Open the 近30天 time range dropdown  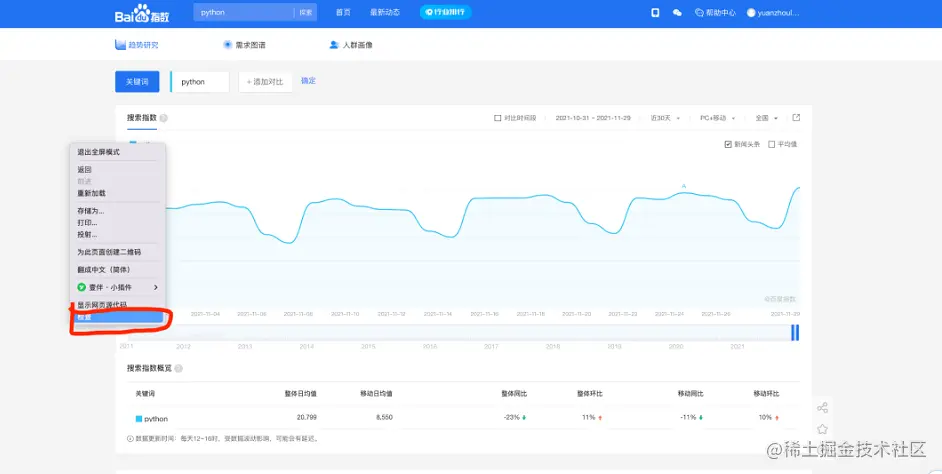666,118
